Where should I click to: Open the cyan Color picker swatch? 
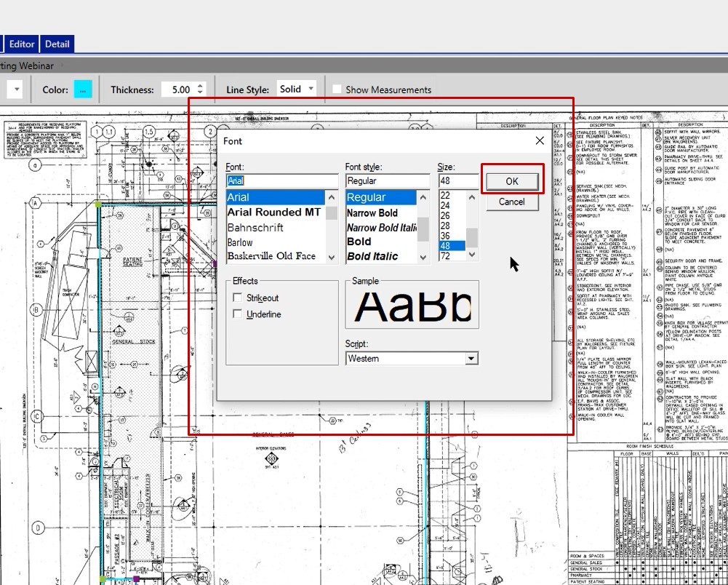83,89
